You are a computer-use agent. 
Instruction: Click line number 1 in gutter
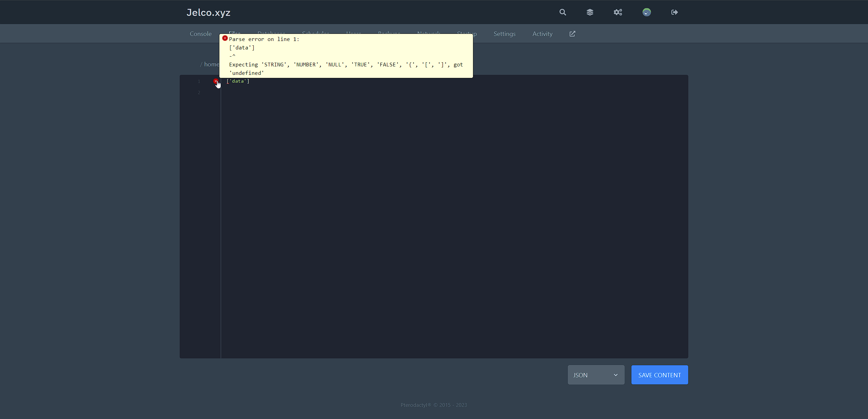point(199,81)
